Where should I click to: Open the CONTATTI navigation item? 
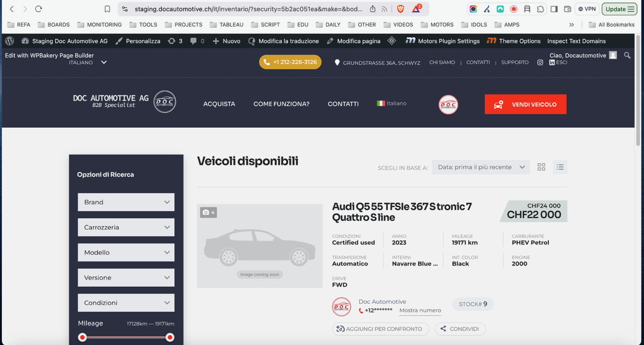[343, 104]
